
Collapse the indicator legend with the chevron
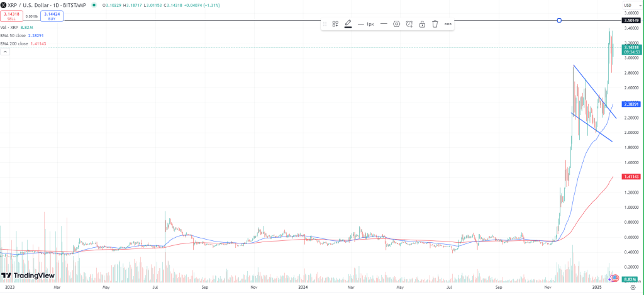pos(5,52)
